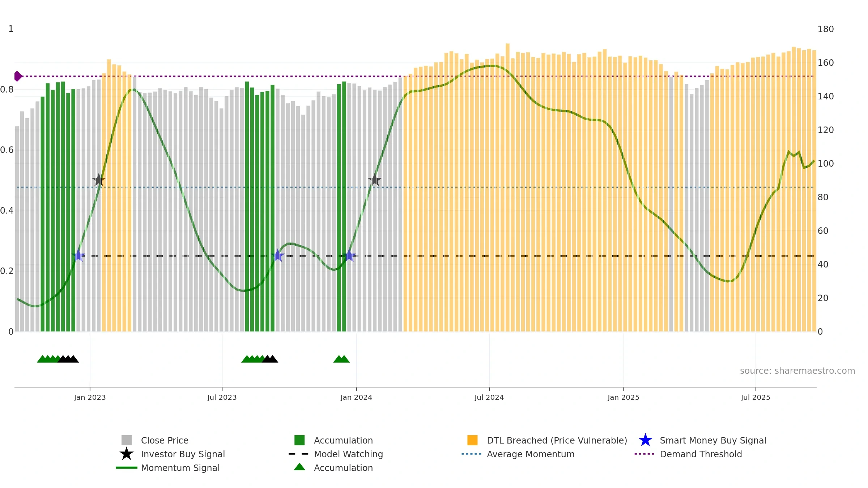Toggle the Momentum Signal legend entry
Viewport: 868px width, 488px height.
180,468
